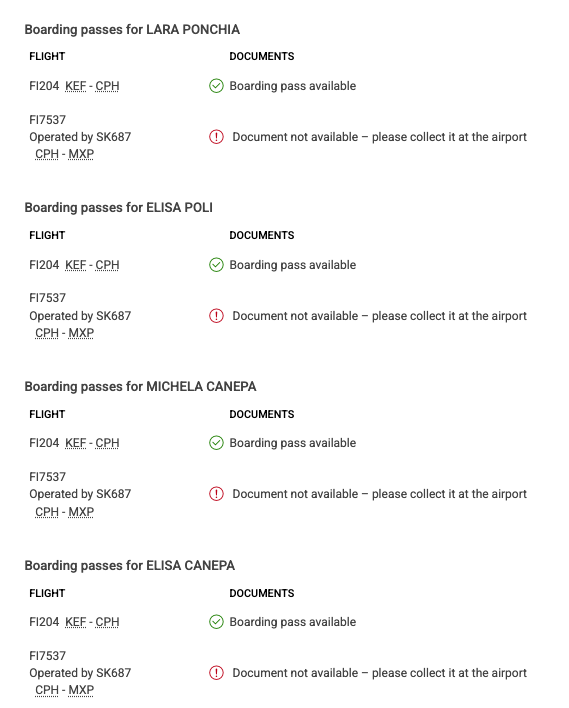Click red alert icon under Elisa Poli
This screenshot has width=569, height=708.
216,316
